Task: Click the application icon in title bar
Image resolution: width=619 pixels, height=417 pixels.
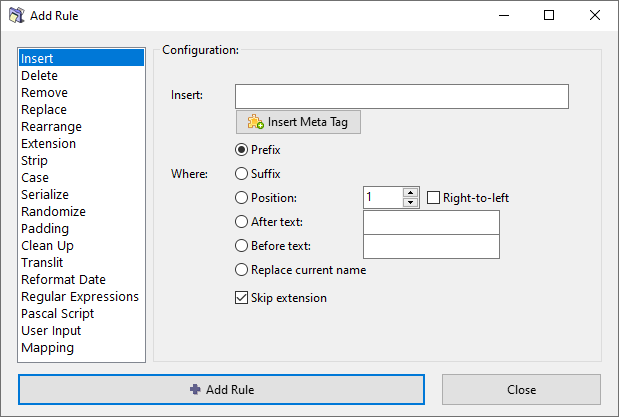Action: 17,15
